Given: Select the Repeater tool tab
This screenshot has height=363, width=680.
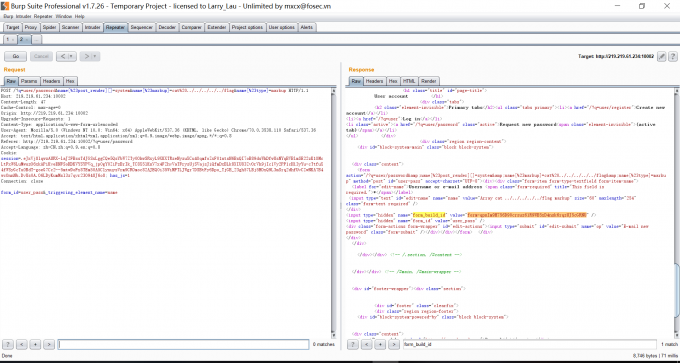Looking at the screenshot, I should (115, 27).
